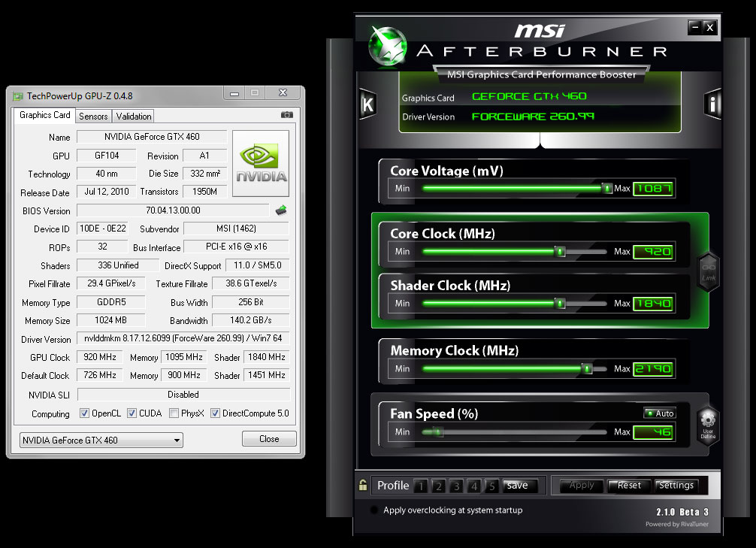Open Afterburner Settings
The height and width of the screenshot is (548, 756).
tap(676, 486)
